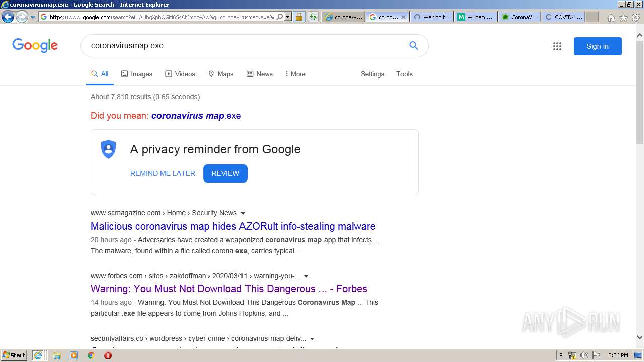Click the vertical scrollbar thumb
The height and width of the screenshot is (362, 644).
pyautogui.click(x=640, y=92)
